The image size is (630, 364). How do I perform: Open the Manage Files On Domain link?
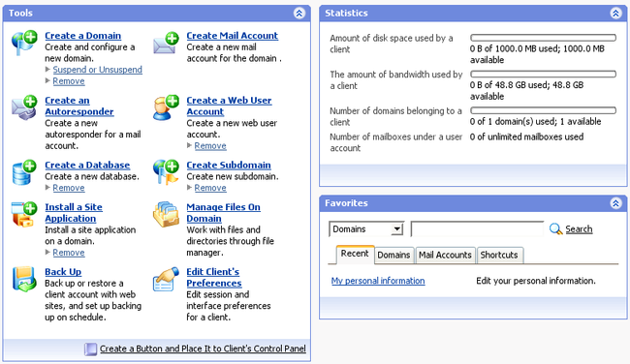click(x=223, y=213)
